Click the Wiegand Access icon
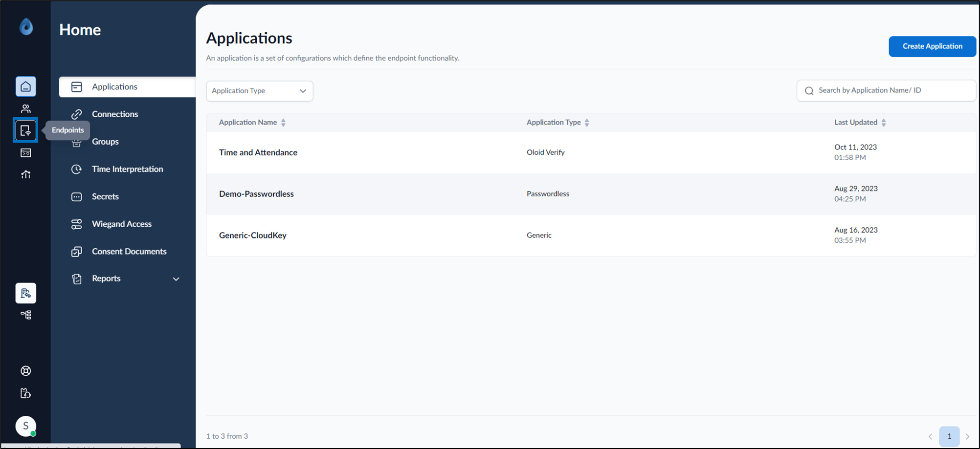980x449 pixels. click(77, 224)
